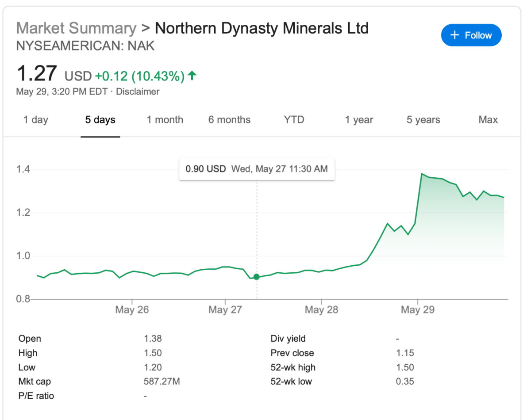Click the plus icon in Follow button
This screenshot has width=531, height=420.
[x=454, y=35]
